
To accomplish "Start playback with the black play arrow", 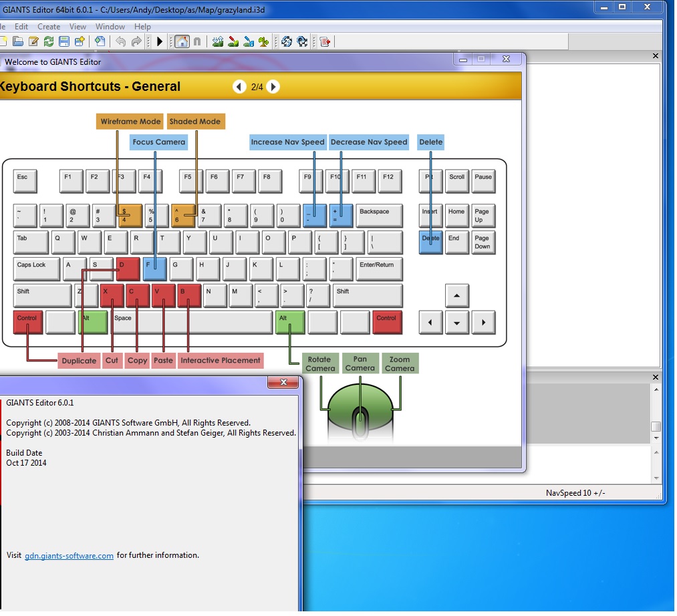I will pyautogui.click(x=159, y=41).
